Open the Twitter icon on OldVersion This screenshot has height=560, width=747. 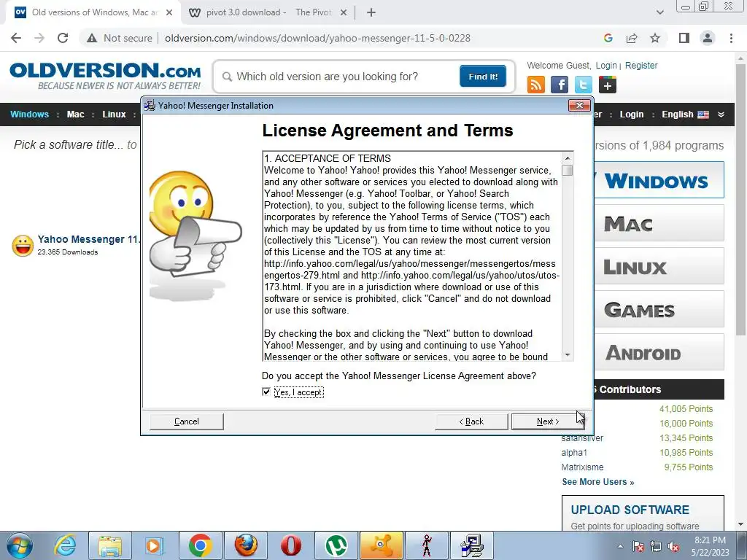coord(583,85)
